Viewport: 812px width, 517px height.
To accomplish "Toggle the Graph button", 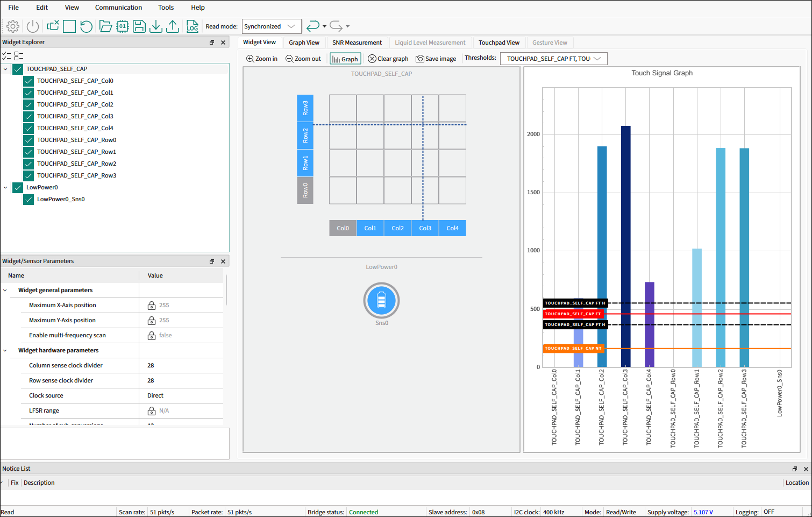I will [x=345, y=59].
